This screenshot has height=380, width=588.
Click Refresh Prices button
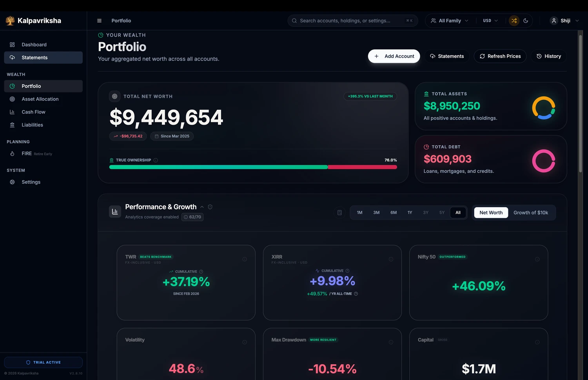click(500, 56)
